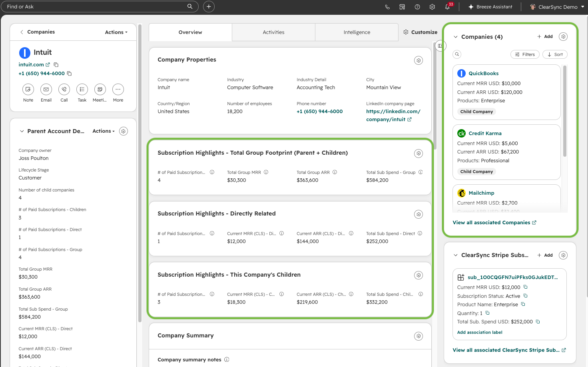The width and height of the screenshot is (588, 367).
Task: Open the create new plus button
Action: click(209, 6)
